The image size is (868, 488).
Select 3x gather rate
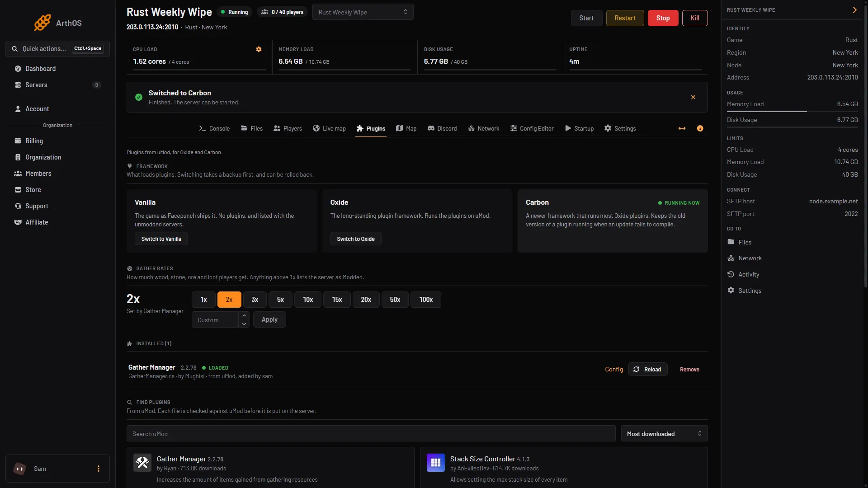255,300
